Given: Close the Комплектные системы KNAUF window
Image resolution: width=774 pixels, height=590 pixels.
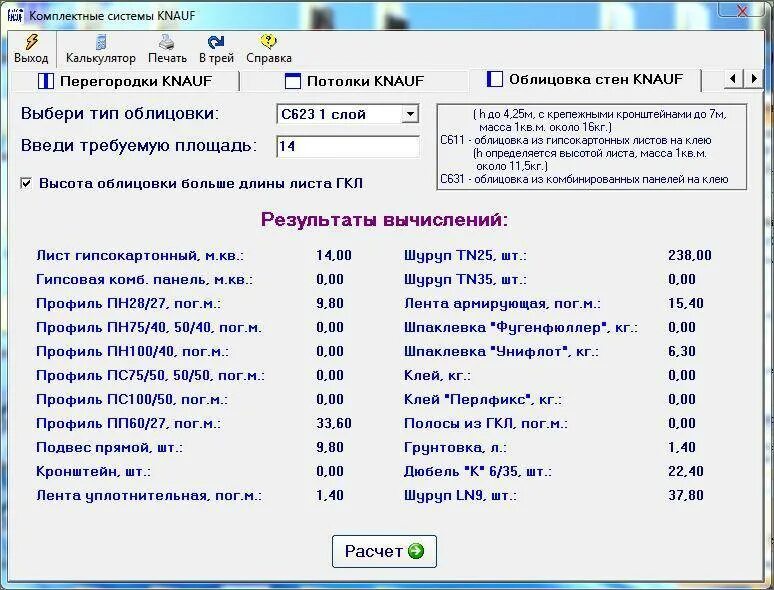Looking at the screenshot, I should click(742, 11).
